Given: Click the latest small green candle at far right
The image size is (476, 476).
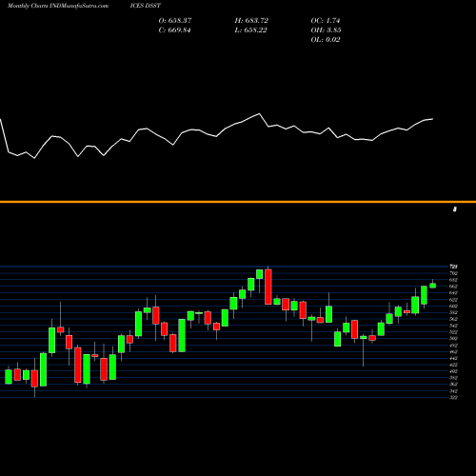Looking at the screenshot, I should tap(433, 286).
